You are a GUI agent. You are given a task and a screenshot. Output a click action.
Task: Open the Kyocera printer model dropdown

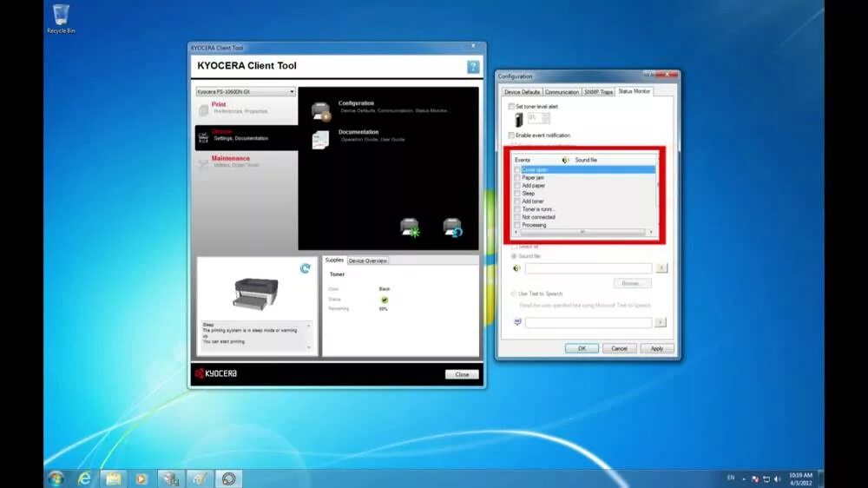pos(246,91)
